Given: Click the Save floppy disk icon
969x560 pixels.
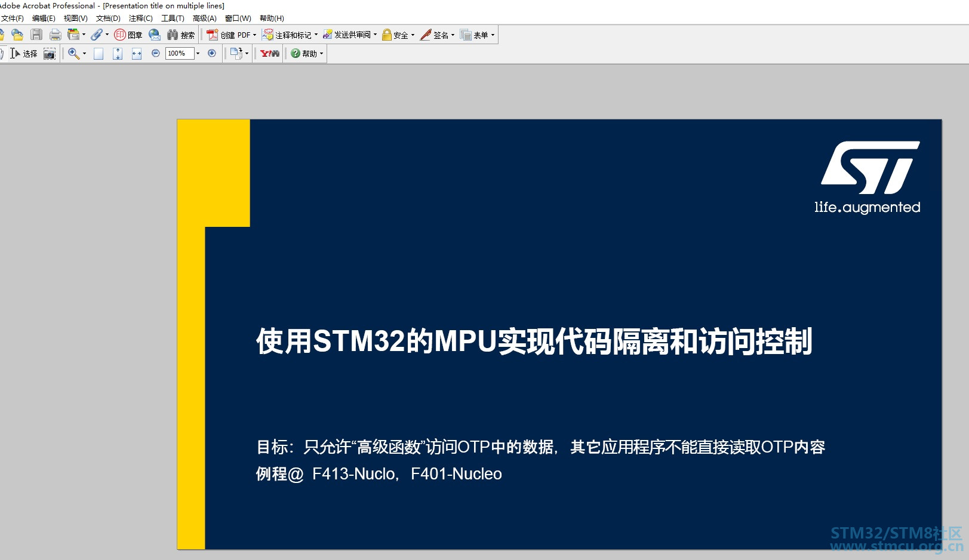Looking at the screenshot, I should click(x=36, y=35).
